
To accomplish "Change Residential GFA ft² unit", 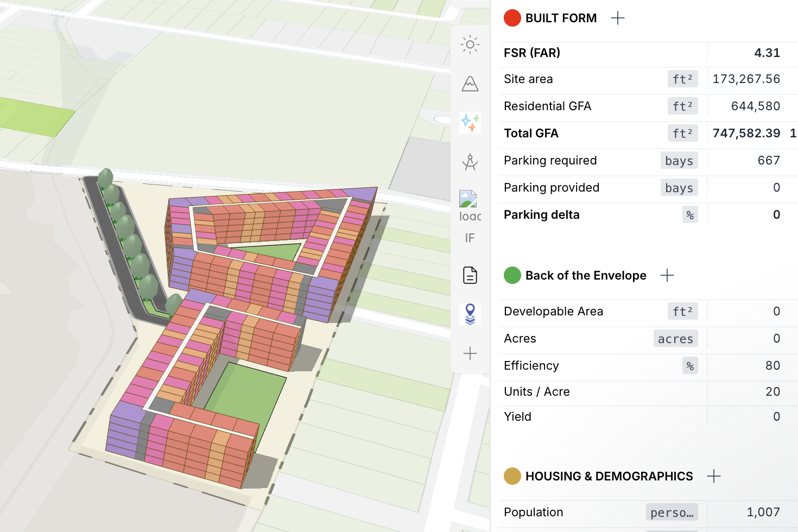I will coord(683,106).
